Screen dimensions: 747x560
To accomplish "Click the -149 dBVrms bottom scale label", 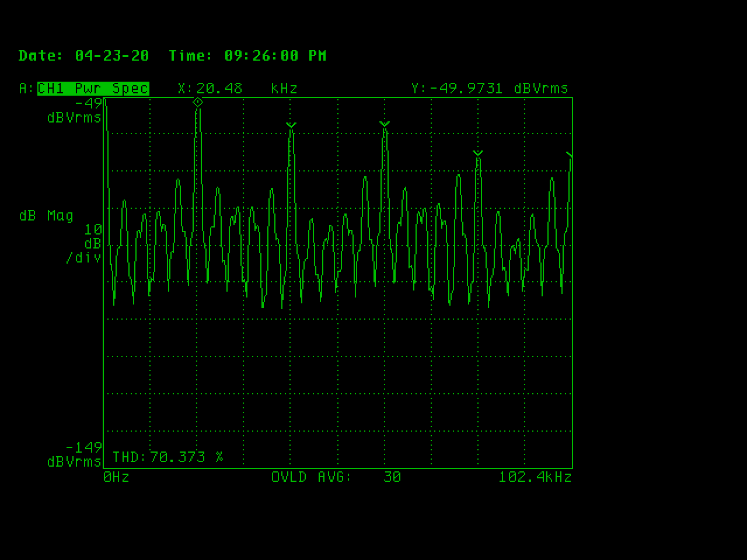I will click(x=75, y=454).
